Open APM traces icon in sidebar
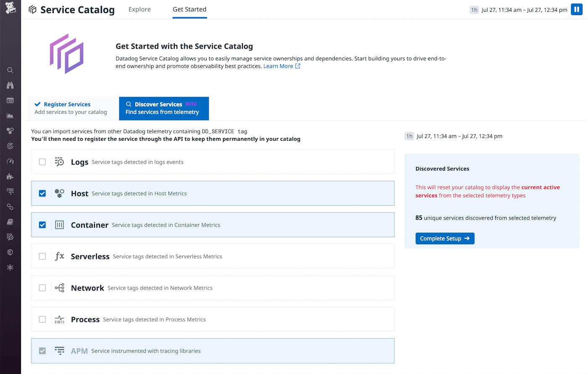588x374 pixels. (x=10, y=191)
